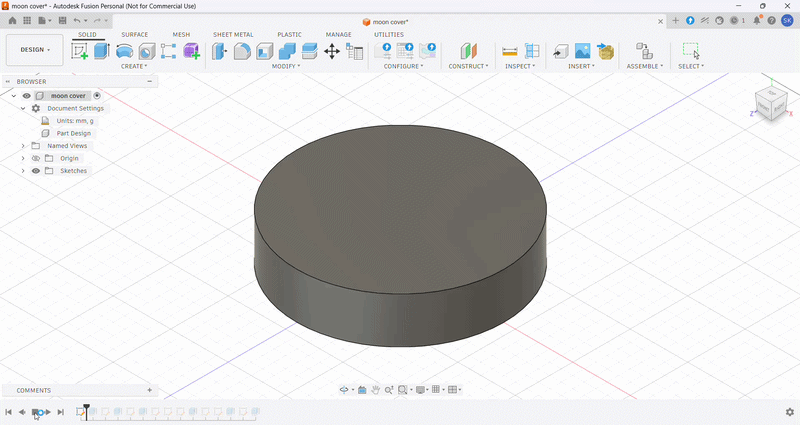Screen dimensions: 800x425
Task: Open the CONSTRUCT dropdown menu
Action: [x=468, y=66]
